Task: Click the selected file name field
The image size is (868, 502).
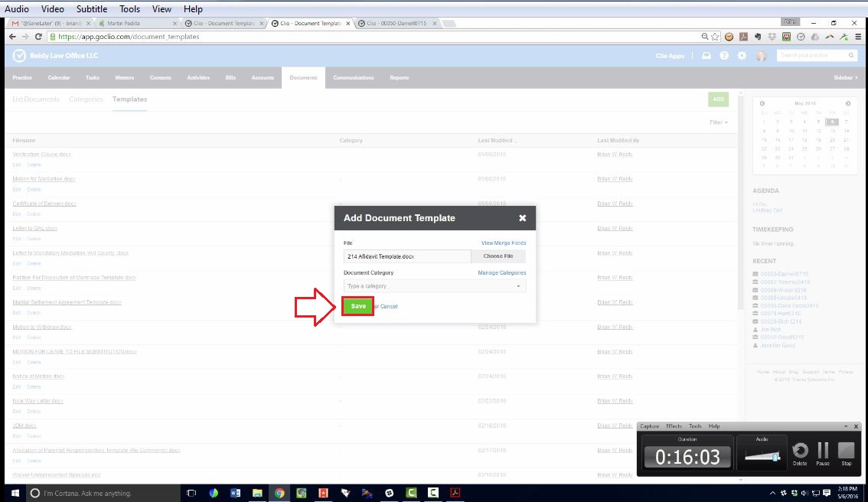Action: click(x=407, y=256)
